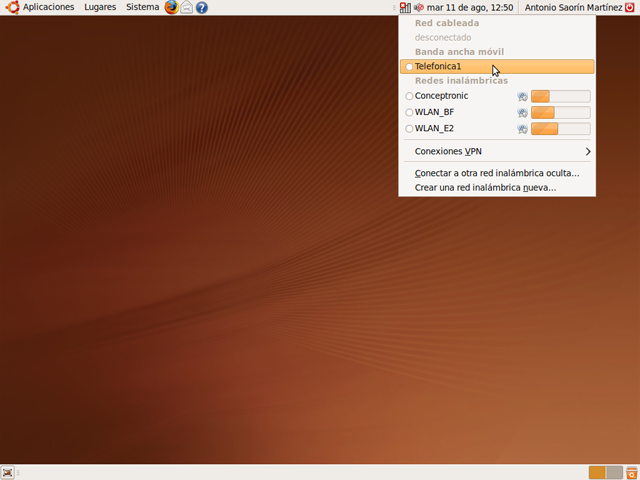Screen dimensions: 640x480
Task: Click Crear una red inalámbrica nueva
Action: pyautogui.click(x=485, y=187)
